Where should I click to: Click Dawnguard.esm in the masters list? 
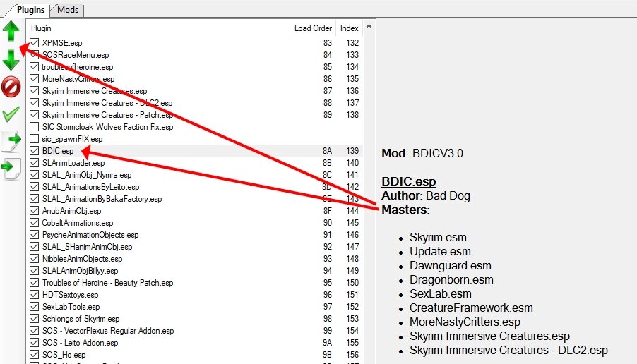click(450, 265)
